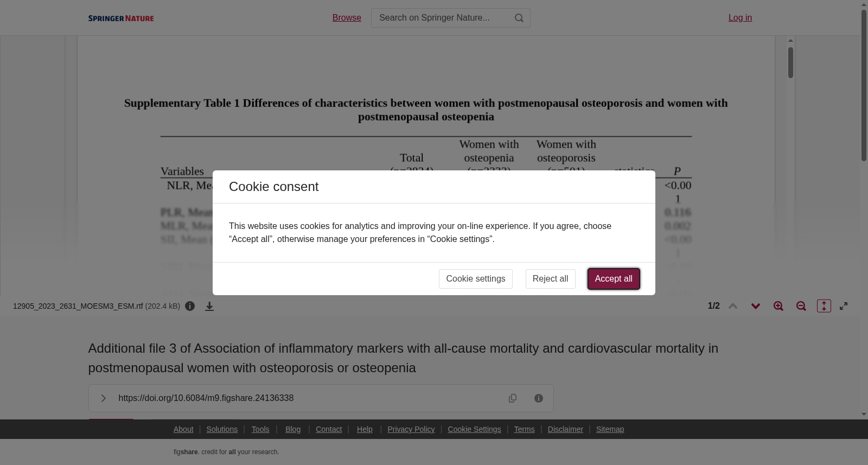868x465 pixels.
Task: Show DOI information icon
Action: click(x=539, y=398)
